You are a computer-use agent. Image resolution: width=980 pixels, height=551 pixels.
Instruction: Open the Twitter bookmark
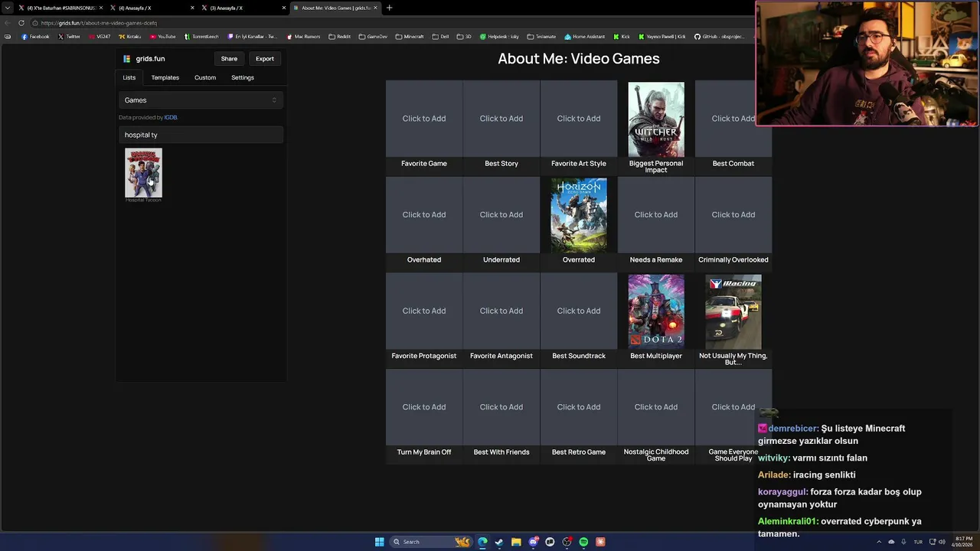tap(69, 37)
